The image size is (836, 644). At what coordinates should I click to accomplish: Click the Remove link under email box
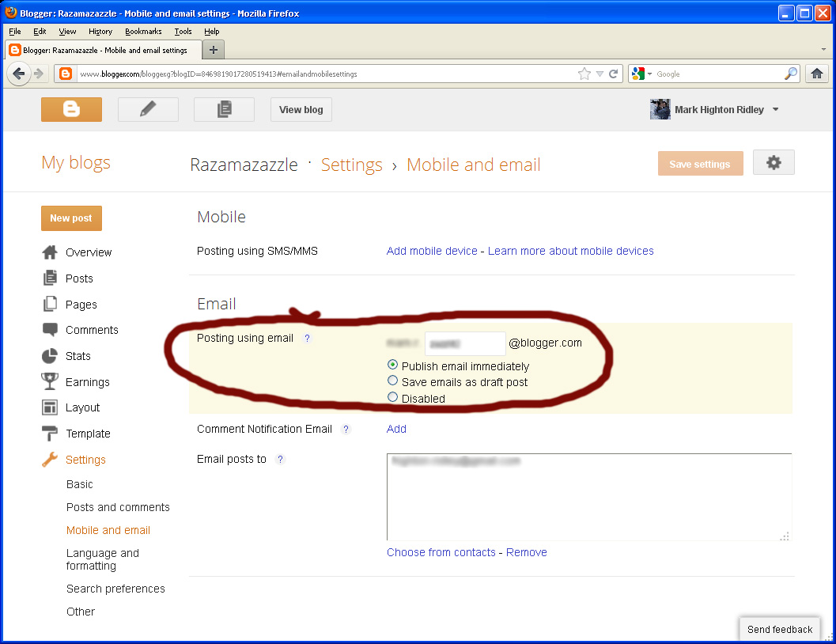tap(526, 552)
